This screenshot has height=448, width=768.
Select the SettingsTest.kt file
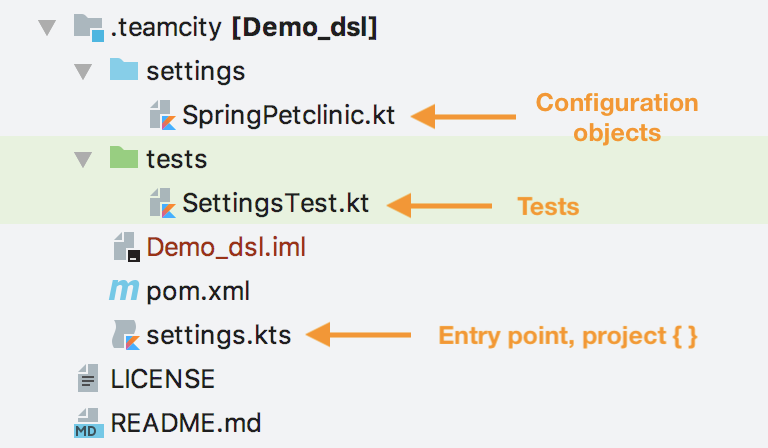[276, 204]
